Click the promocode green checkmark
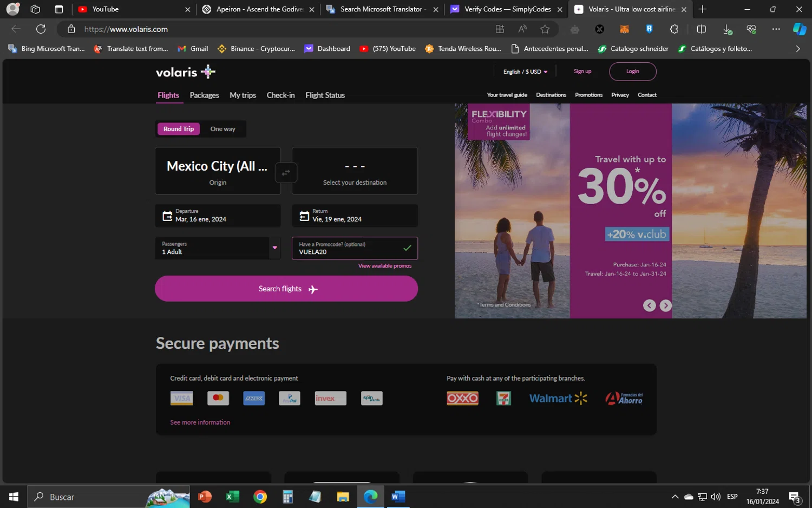The height and width of the screenshot is (508, 812). [x=407, y=248]
